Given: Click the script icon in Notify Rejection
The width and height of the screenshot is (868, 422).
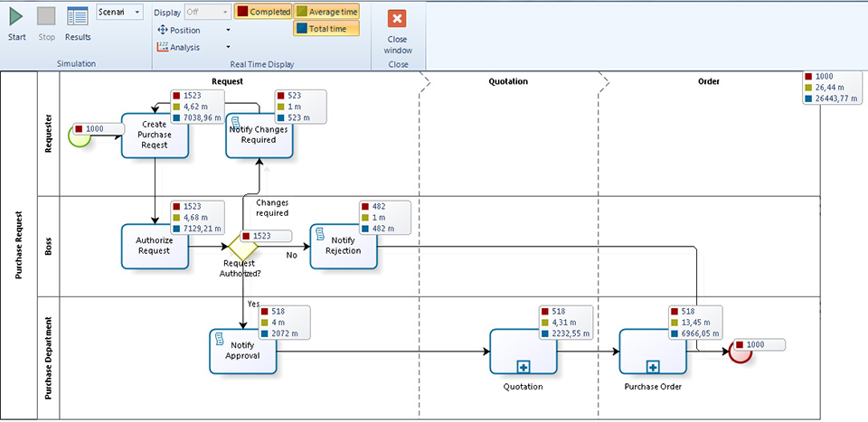Looking at the screenshot, I should [319, 235].
